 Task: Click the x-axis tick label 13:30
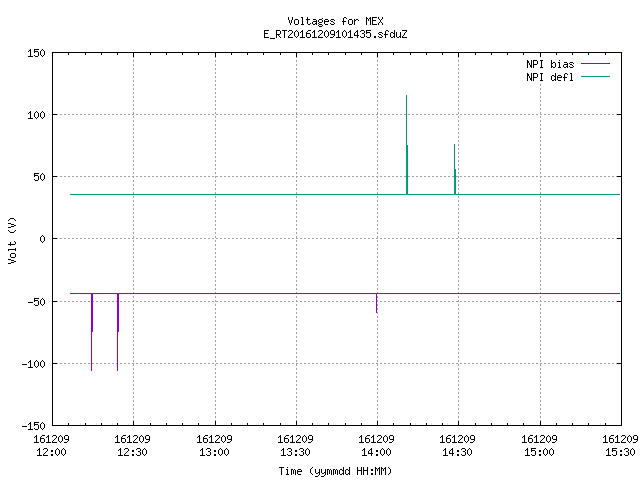coord(295,452)
